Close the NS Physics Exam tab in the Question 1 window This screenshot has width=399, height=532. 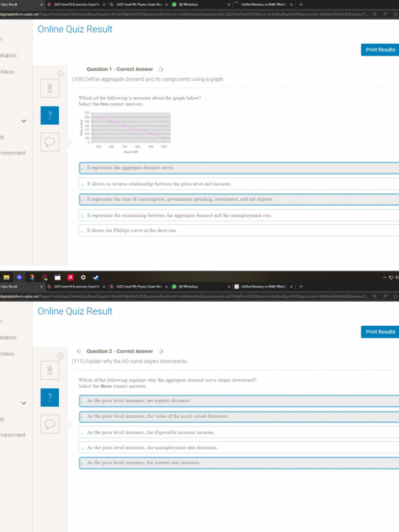166,5
